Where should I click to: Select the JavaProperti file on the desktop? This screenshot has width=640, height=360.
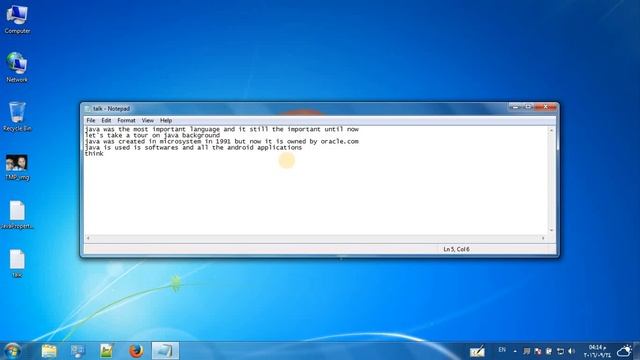[x=17, y=215]
